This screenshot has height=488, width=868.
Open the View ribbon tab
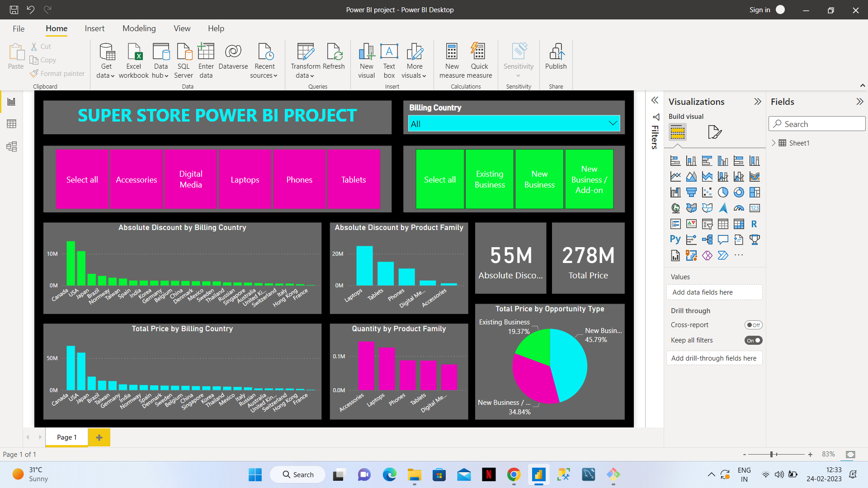click(182, 28)
